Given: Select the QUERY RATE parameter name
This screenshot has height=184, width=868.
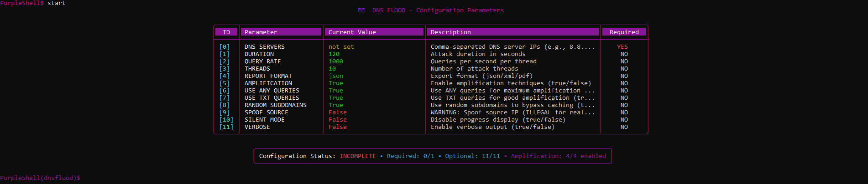Looking at the screenshot, I should [x=263, y=61].
